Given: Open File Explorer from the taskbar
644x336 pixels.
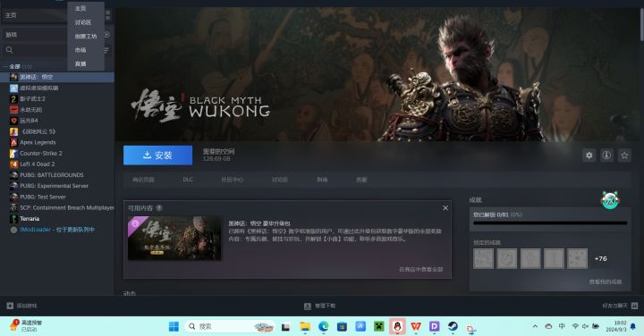Looking at the screenshot, I should (305, 326).
